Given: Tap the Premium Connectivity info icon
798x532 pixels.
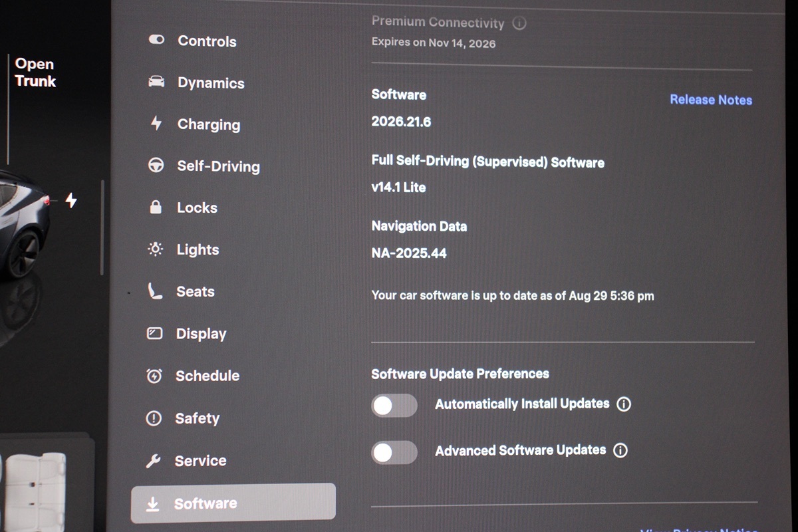Looking at the screenshot, I should (x=520, y=23).
